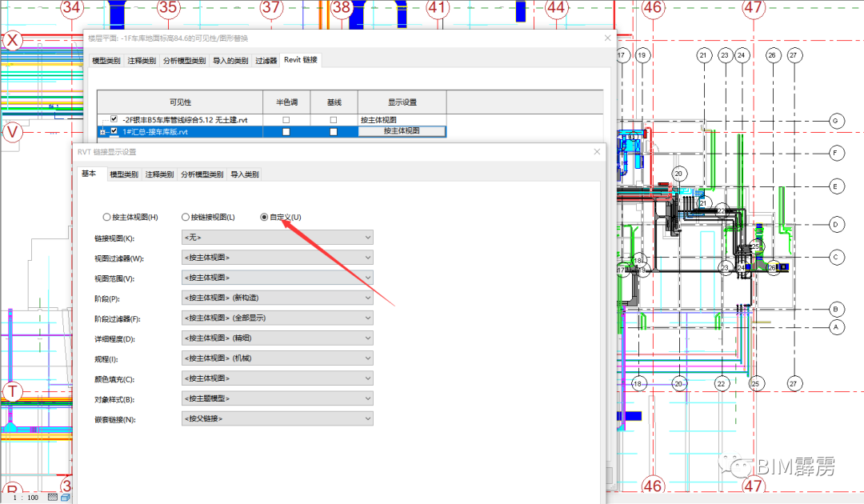Viewport: 864px width, 504px height.
Task: Open 导入的类别 tab in visibility/graphics dialog
Action: 230,61
